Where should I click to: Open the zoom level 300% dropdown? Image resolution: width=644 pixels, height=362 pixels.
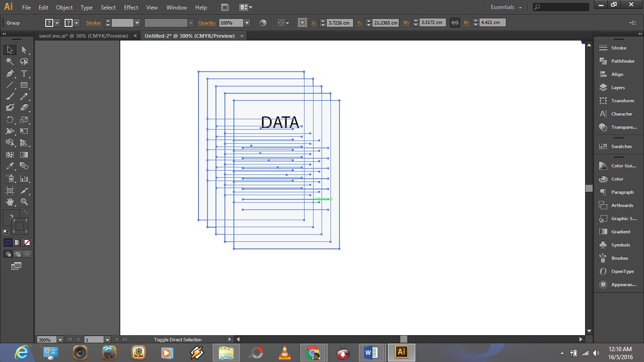[60, 339]
